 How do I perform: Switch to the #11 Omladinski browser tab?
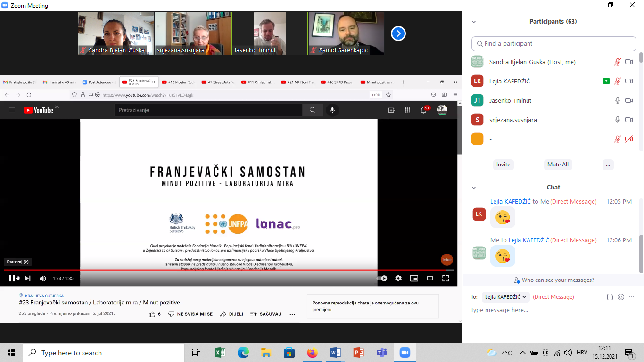[x=257, y=82]
